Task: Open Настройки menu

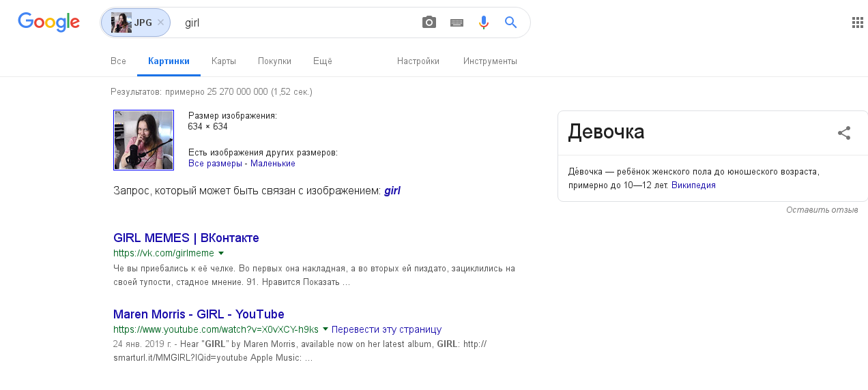Action: (x=418, y=61)
